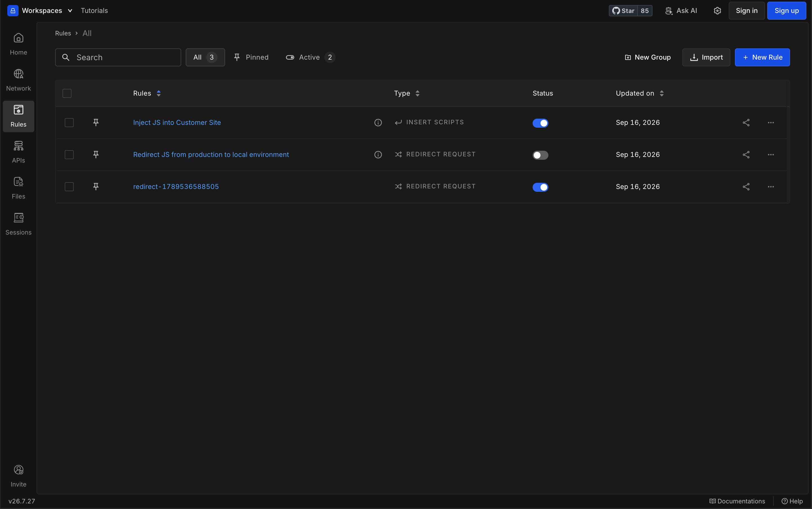Open the Ask AI assistant
Image resolution: width=812 pixels, height=509 pixels.
pos(681,11)
